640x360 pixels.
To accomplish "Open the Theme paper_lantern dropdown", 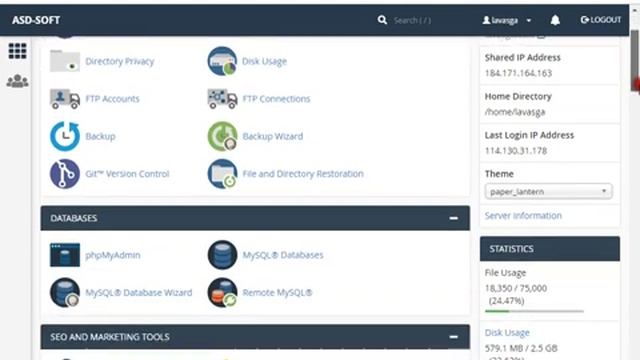I will tap(549, 191).
